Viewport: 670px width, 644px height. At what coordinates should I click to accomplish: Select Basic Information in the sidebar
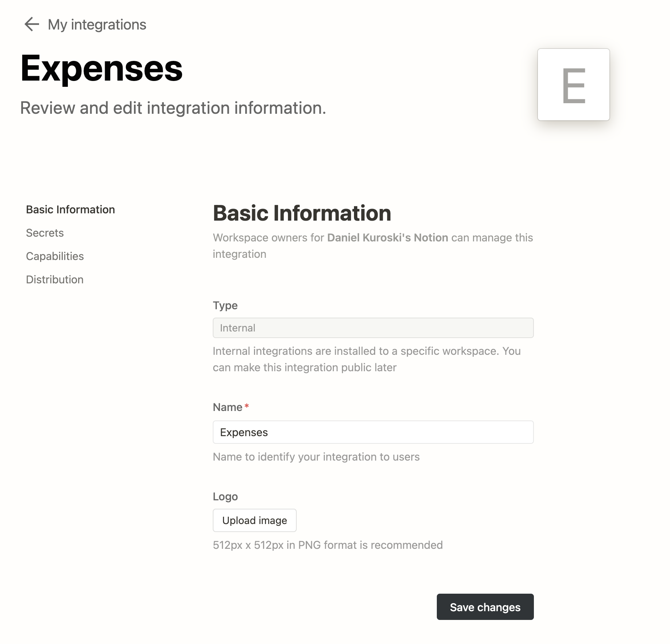70,209
